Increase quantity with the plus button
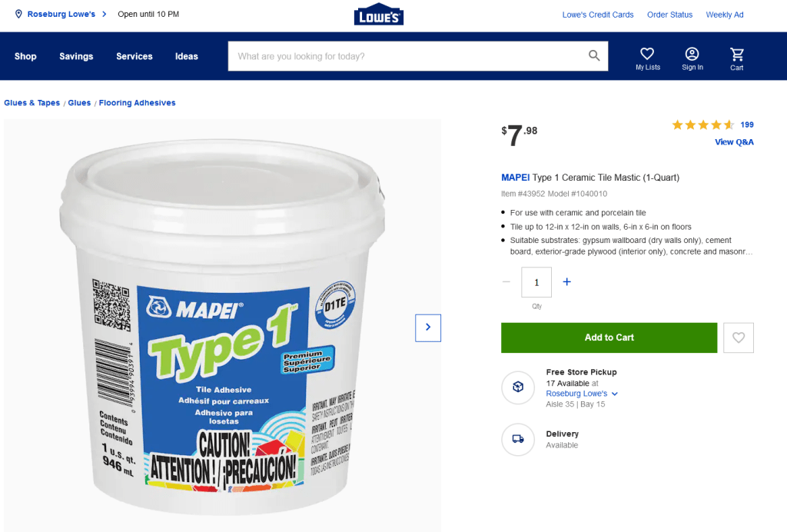The width and height of the screenshot is (787, 532). [x=566, y=282]
